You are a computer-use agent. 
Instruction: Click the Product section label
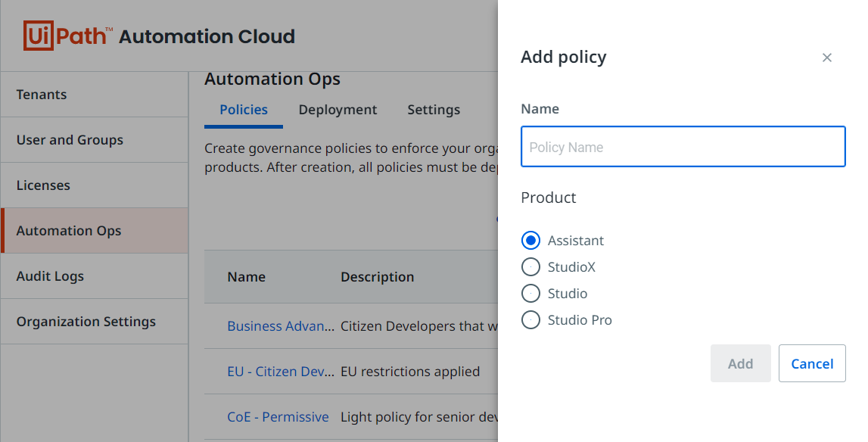tap(549, 198)
